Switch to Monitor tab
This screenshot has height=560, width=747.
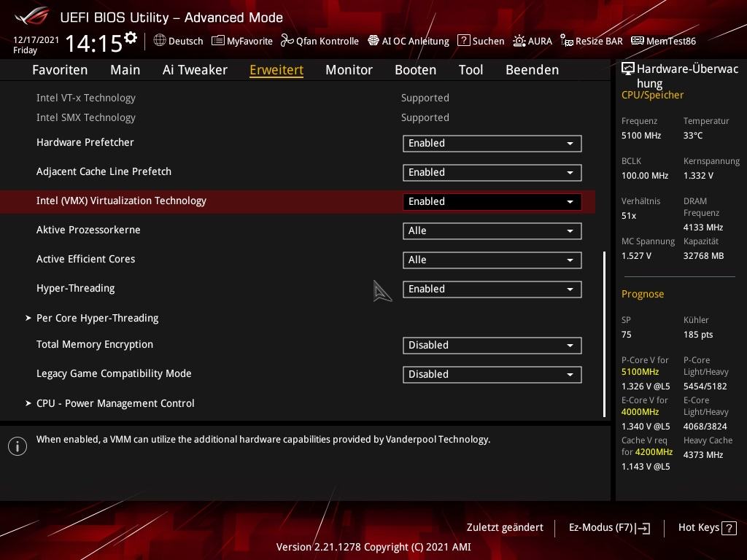[x=349, y=70]
